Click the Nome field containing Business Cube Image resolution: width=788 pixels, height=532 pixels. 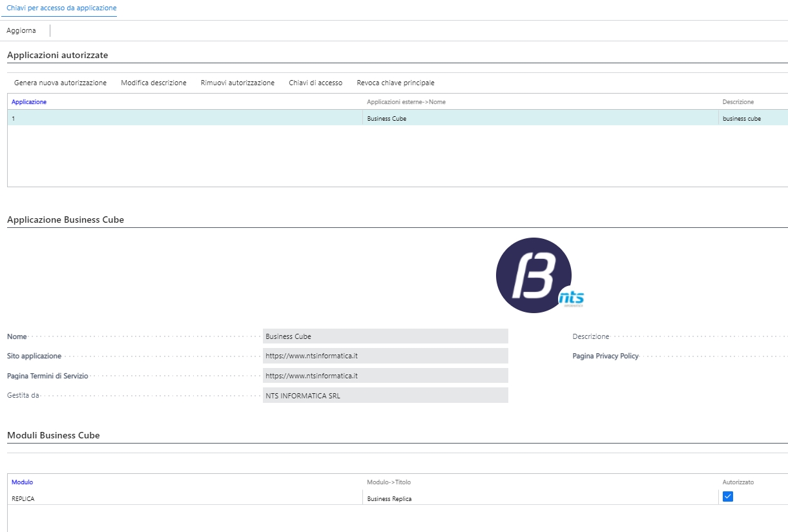point(386,336)
